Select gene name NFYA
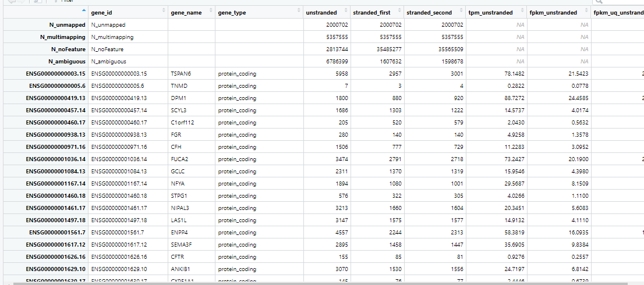Screen dimensions: 644x285 point(178,184)
